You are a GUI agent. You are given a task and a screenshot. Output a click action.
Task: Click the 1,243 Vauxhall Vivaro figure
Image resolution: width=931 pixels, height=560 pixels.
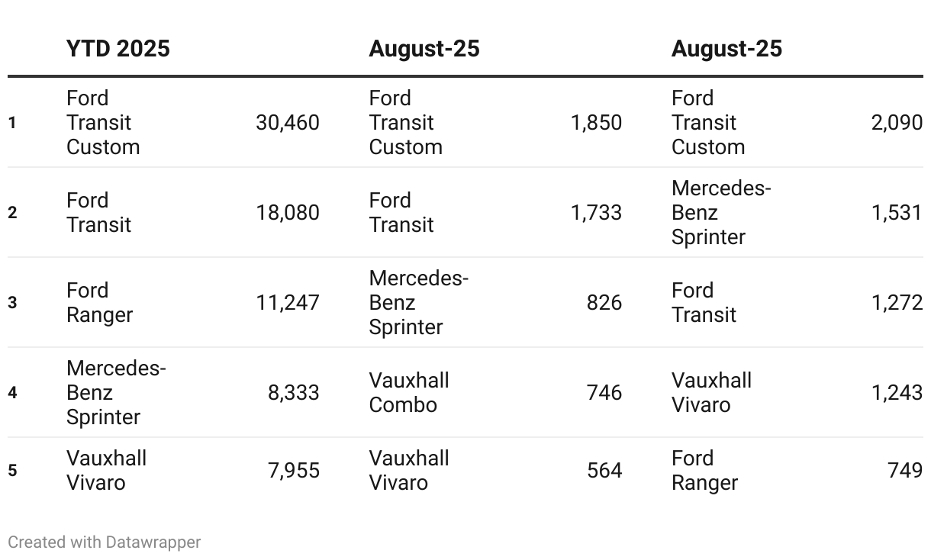pyautogui.click(x=897, y=393)
